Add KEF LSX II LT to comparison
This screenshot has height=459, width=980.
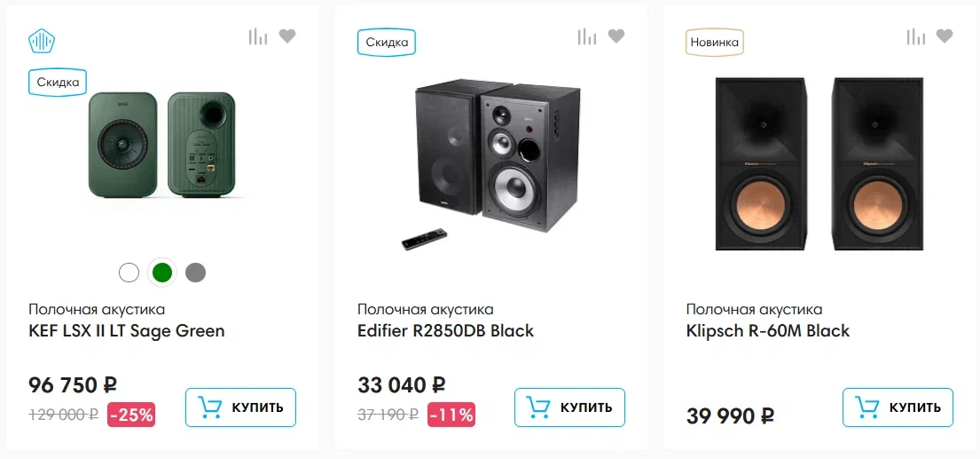coord(258,36)
